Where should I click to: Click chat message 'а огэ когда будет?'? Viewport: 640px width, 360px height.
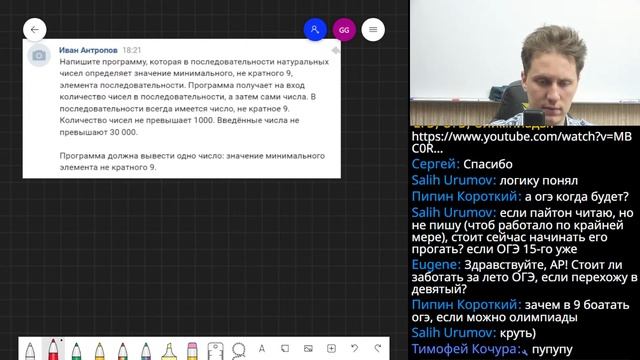577,197
